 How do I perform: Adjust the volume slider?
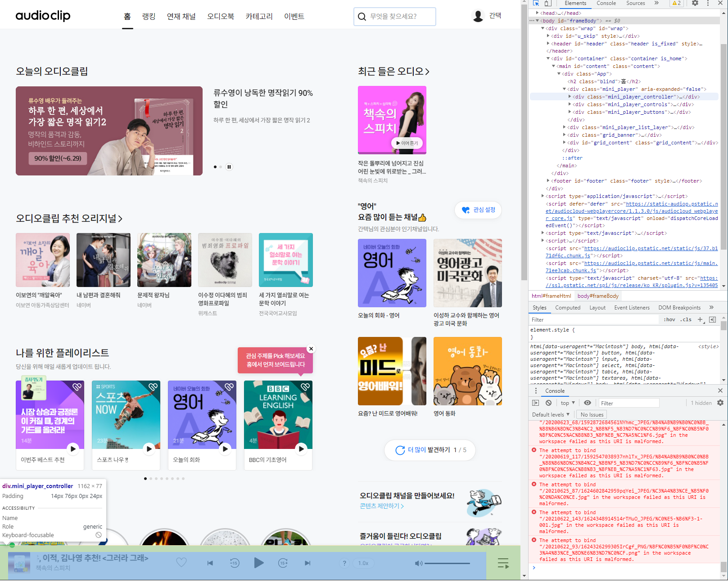[447, 563]
